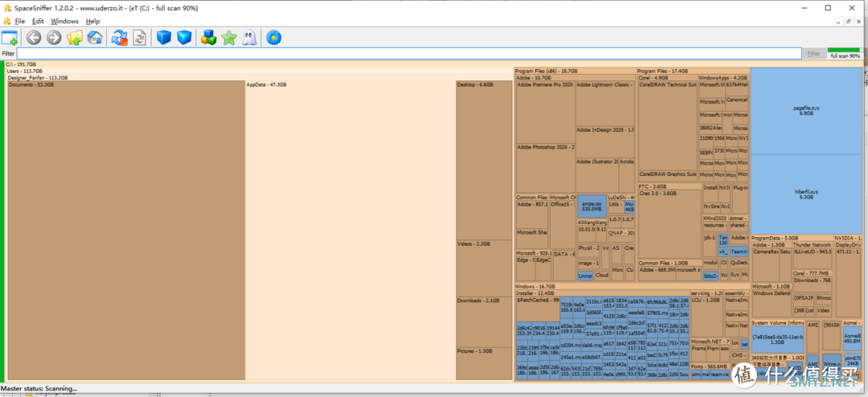This screenshot has height=397, width=868.
Task: Click the SpaceSniffer menu bar app icon
Action: pos(6,21)
